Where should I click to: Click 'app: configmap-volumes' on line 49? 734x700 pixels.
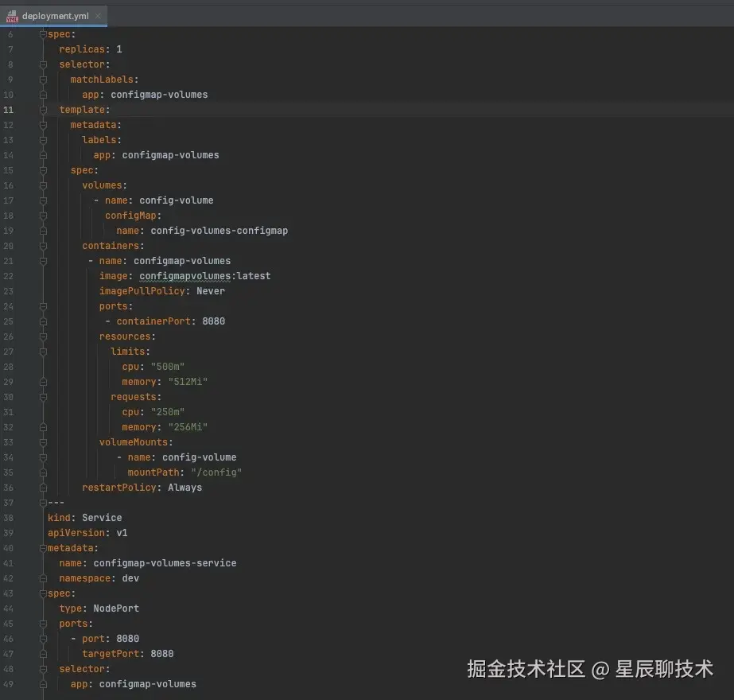[134, 684]
